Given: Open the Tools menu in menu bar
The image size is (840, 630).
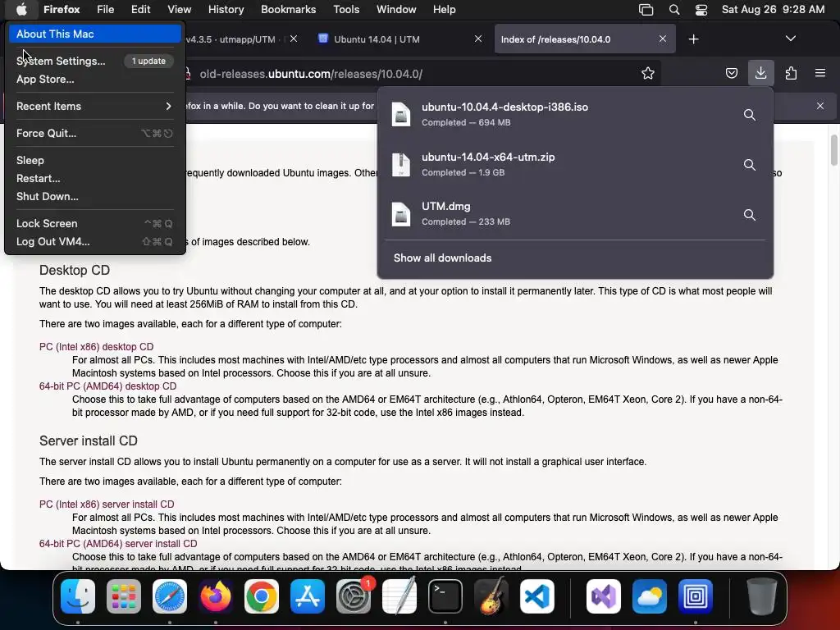Looking at the screenshot, I should pos(346,10).
